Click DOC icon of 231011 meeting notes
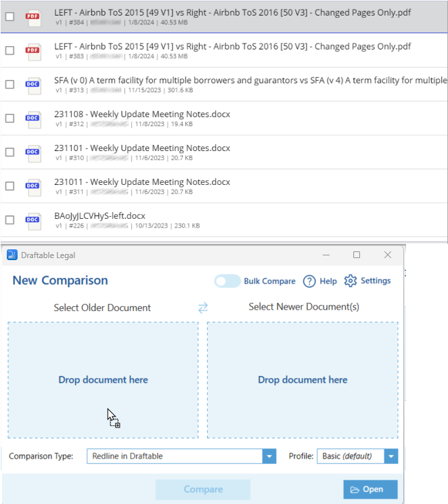The width and height of the screenshot is (448, 504). click(33, 187)
